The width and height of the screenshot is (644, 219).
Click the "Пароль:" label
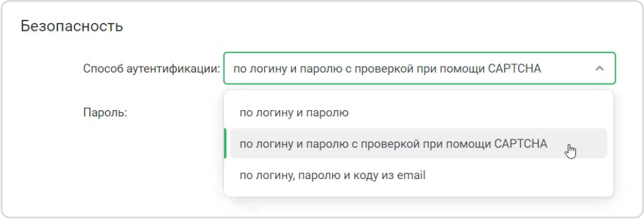pyautogui.click(x=105, y=113)
